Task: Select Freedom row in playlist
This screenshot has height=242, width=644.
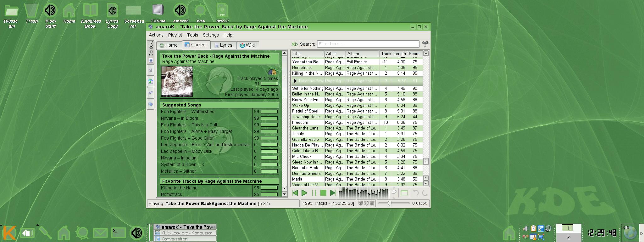Action: (x=357, y=122)
